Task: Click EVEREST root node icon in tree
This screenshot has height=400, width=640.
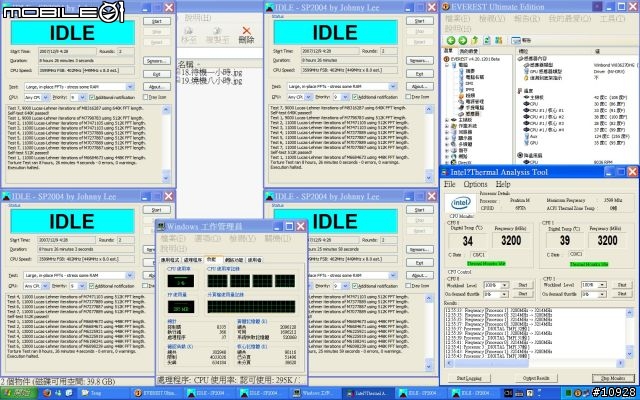Action: point(447,59)
